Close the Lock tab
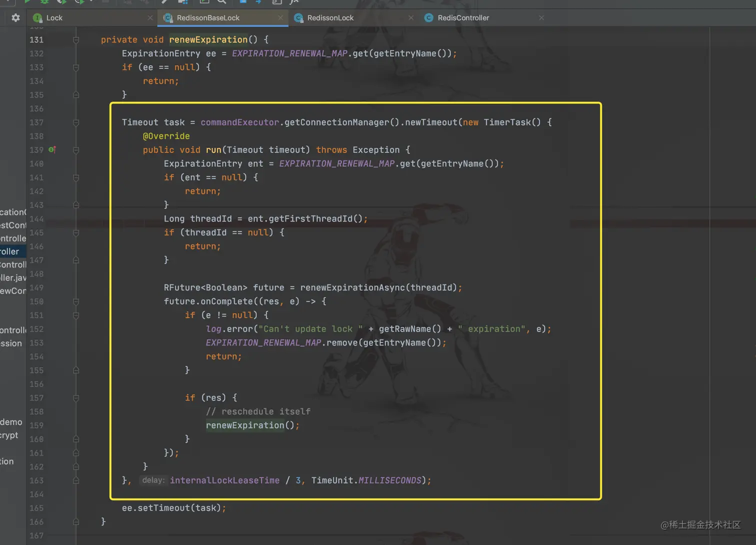This screenshot has width=756, height=545. coord(150,17)
